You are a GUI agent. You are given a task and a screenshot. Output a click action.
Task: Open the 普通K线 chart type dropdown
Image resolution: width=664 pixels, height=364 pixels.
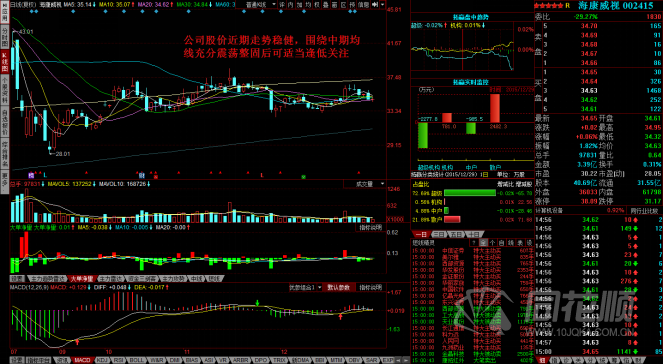click(261, 5)
